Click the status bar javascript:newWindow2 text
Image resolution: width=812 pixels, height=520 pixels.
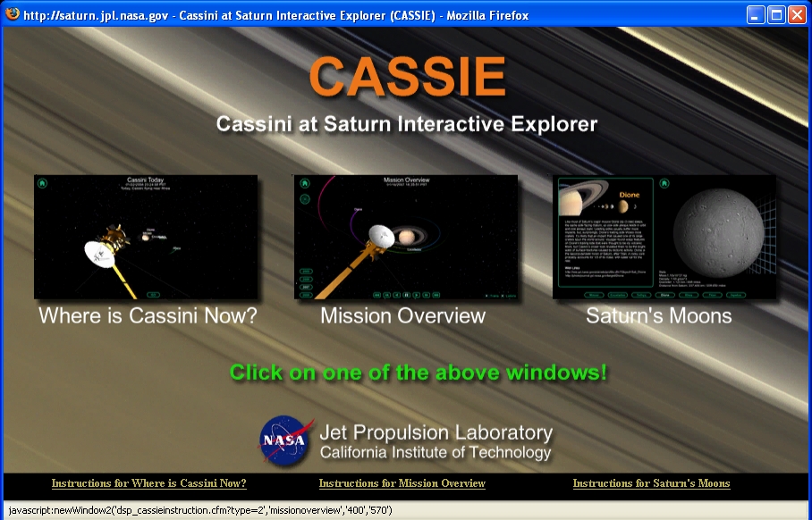[x=200, y=511]
